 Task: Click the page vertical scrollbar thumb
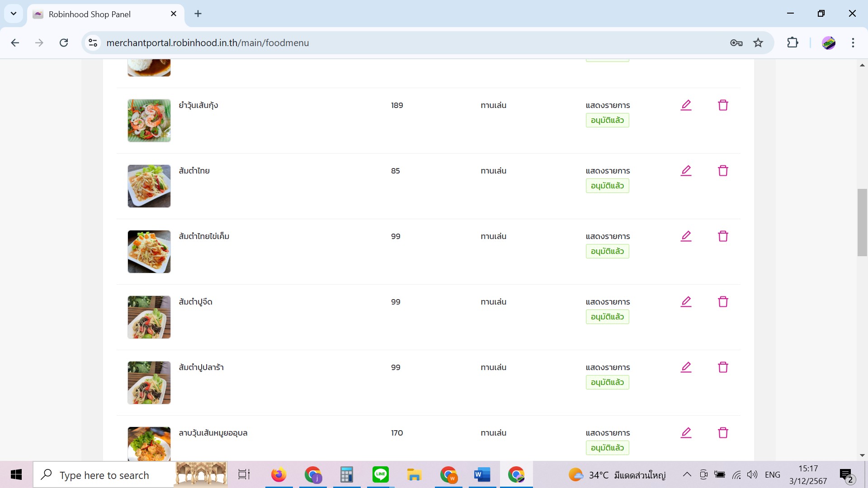coord(862,222)
